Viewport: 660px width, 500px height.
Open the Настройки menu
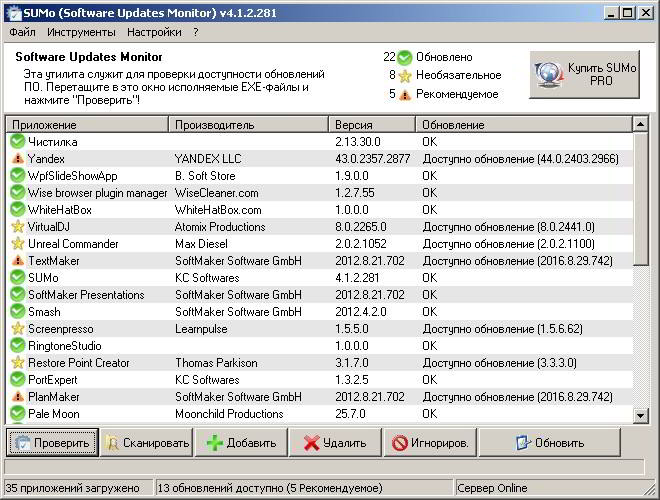click(154, 32)
